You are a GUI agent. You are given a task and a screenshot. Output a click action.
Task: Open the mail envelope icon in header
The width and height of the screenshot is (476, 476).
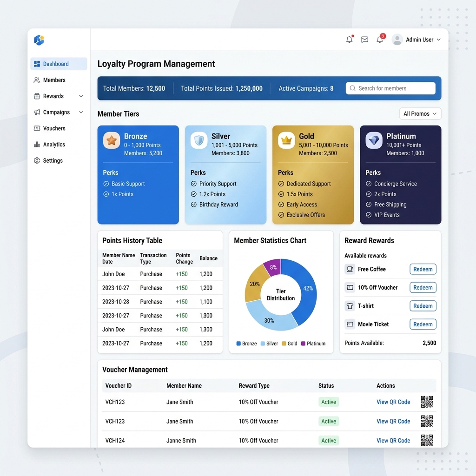click(x=364, y=40)
